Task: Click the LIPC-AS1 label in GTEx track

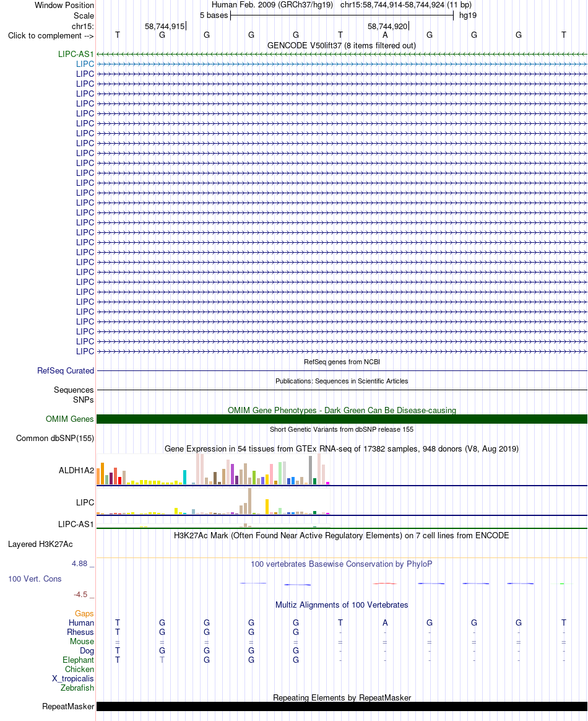Action: 76,524
